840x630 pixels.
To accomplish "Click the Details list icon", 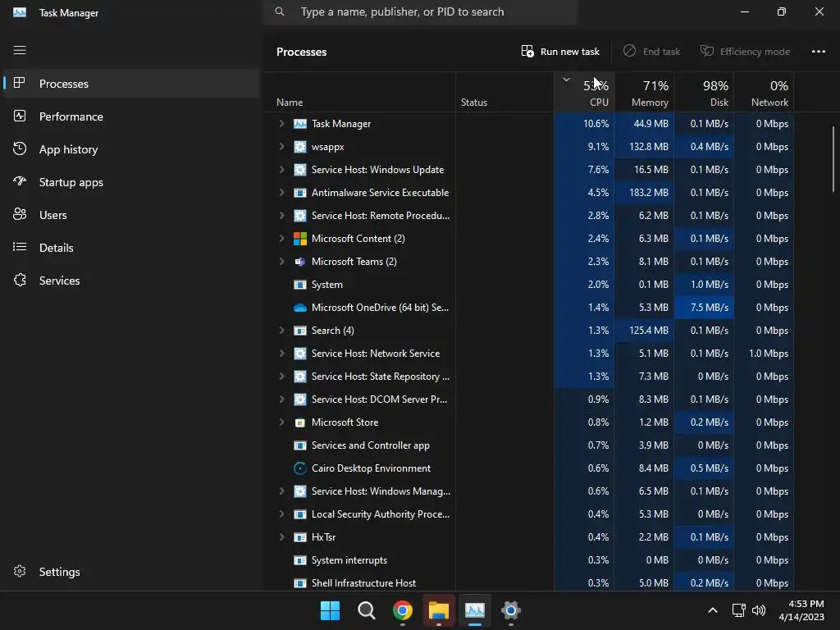I will click(20, 247).
